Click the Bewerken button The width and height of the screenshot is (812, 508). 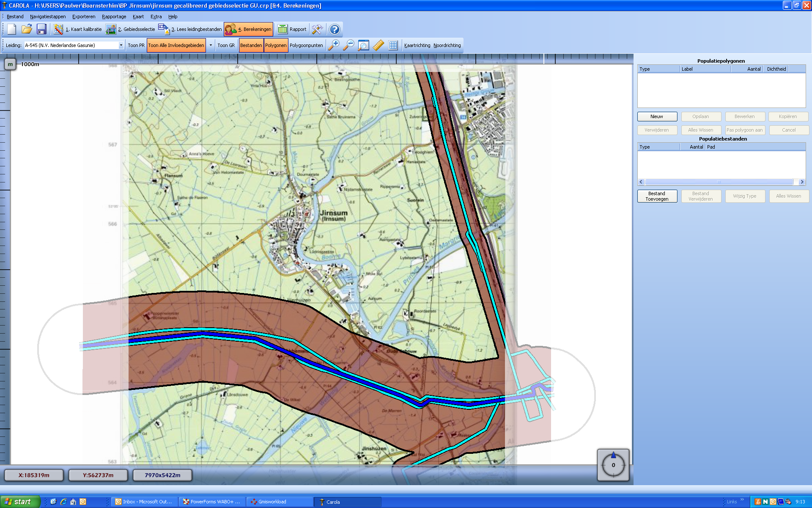(745, 116)
